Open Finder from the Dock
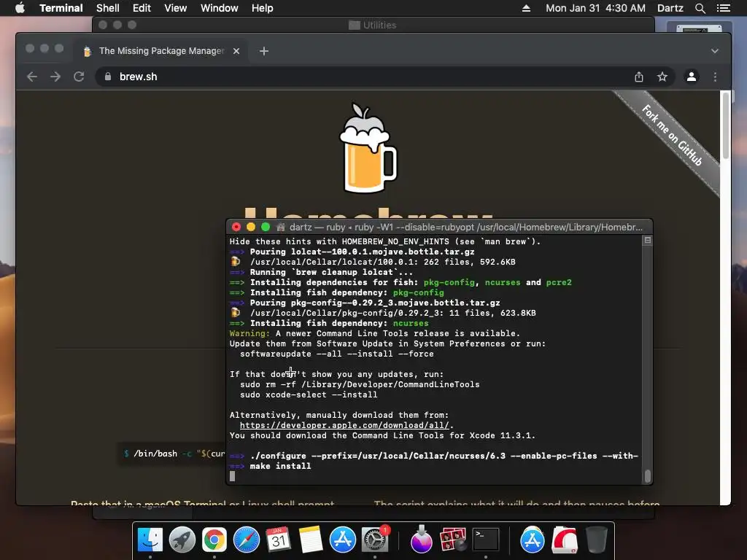Viewport: 747px width, 560px height. point(150,540)
